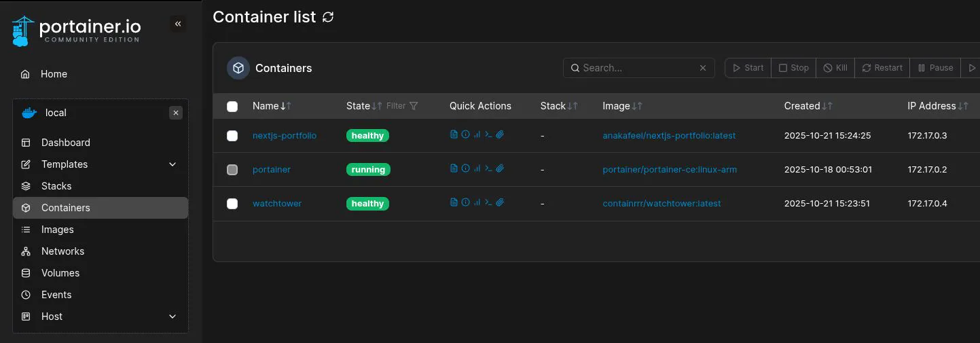Click the Restart button

[882, 68]
